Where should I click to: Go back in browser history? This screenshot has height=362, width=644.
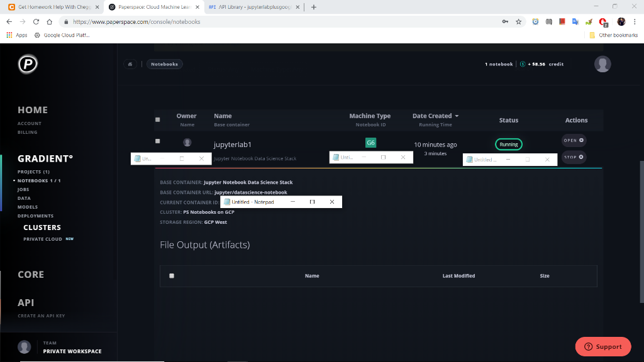[9, 22]
